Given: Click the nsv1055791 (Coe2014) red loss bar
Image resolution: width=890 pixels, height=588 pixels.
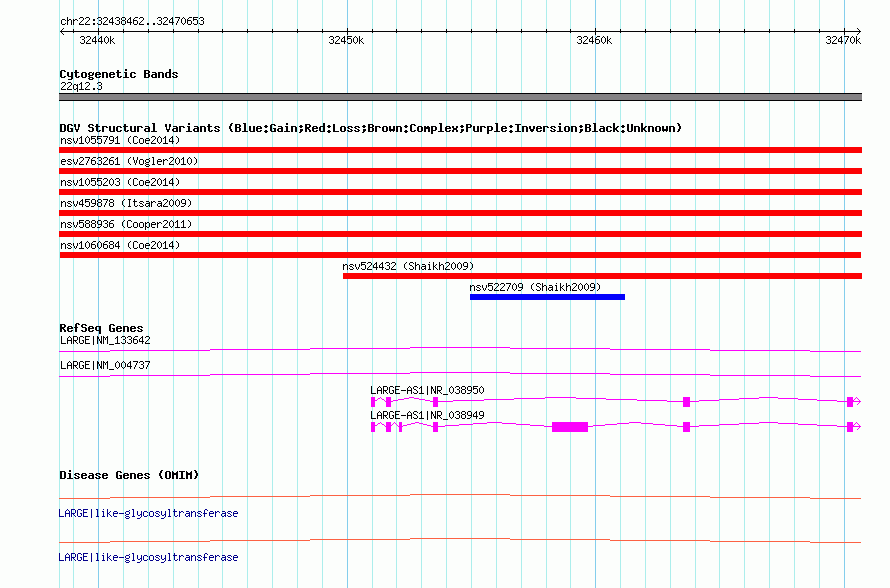Looking at the screenshot, I should pos(460,150).
